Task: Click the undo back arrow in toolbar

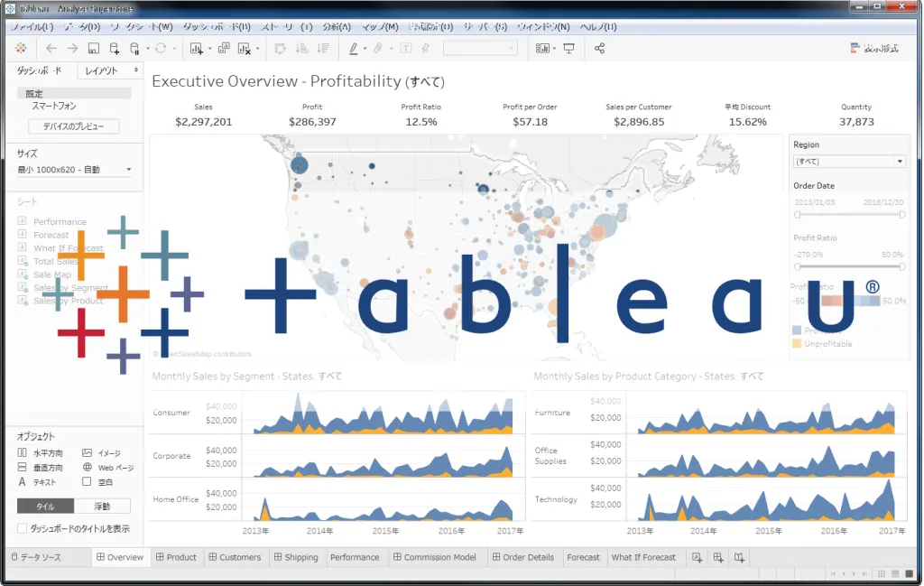Action: coord(51,49)
